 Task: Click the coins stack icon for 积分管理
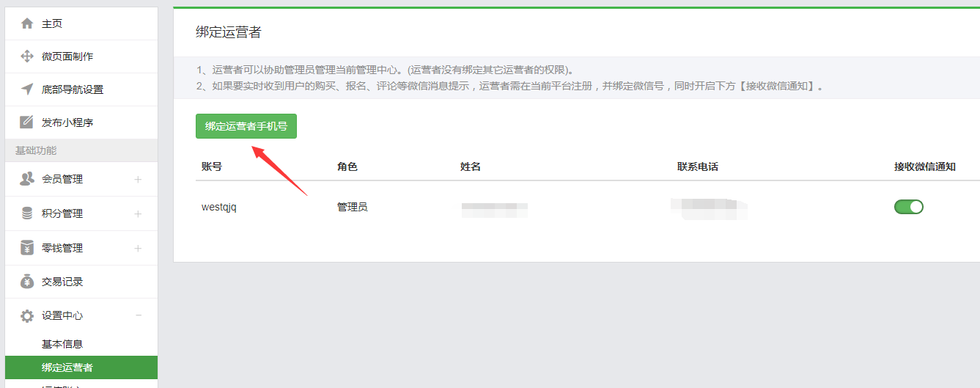click(27, 213)
